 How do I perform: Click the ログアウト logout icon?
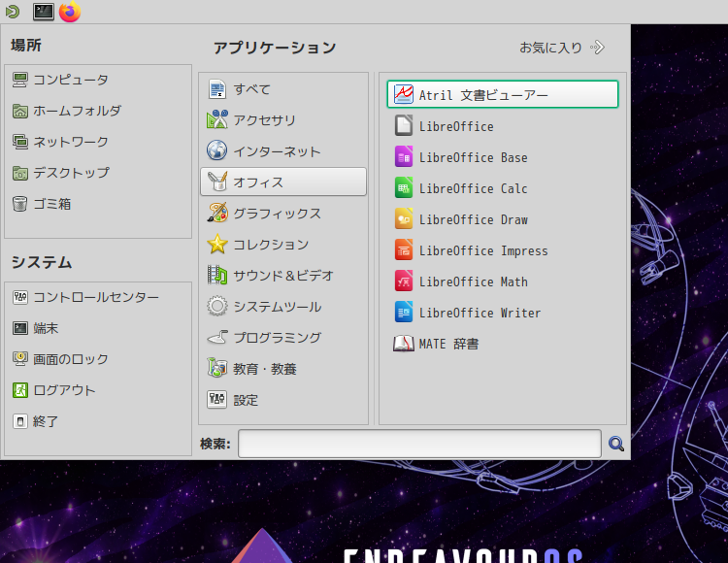(20, 390)
